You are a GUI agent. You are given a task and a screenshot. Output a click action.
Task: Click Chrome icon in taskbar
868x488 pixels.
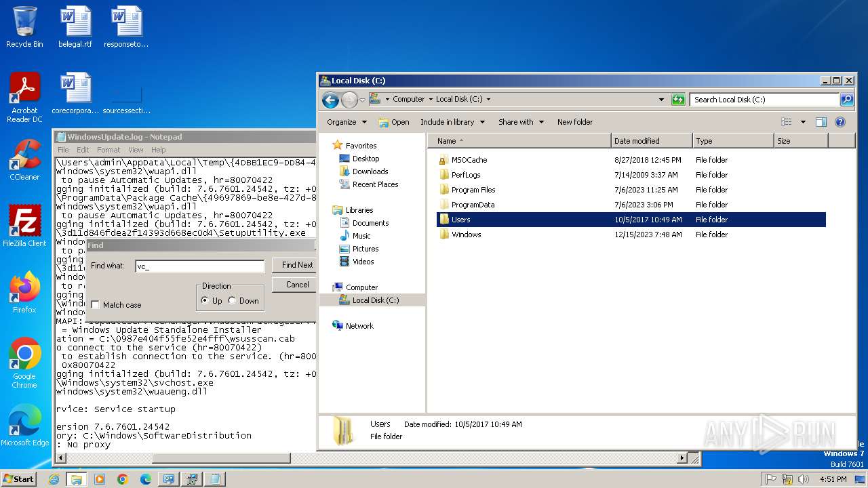tap(123, 479)
